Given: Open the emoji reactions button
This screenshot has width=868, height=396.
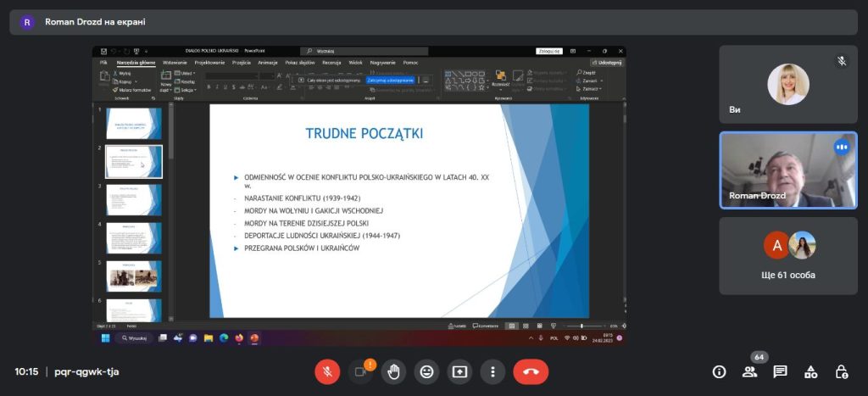Looking at the screenshot, I should point(426,371).
